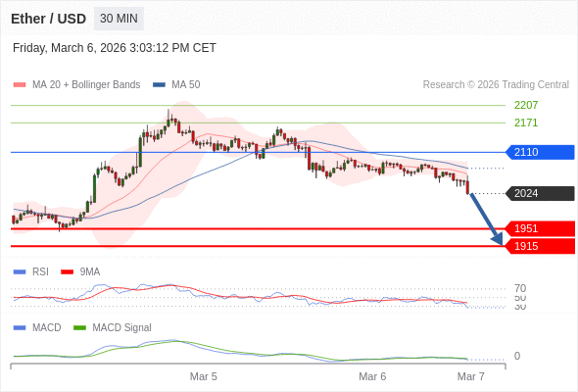Click the Ether / USD title
The height and width of the screenshot is (392, 578).
click(x=48, y=19)
